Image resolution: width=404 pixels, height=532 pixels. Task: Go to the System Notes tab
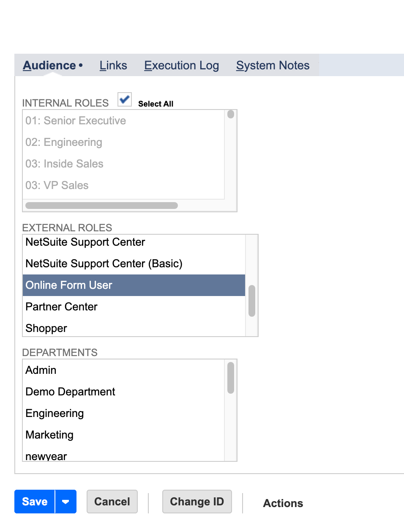click(x=273, y=66)
